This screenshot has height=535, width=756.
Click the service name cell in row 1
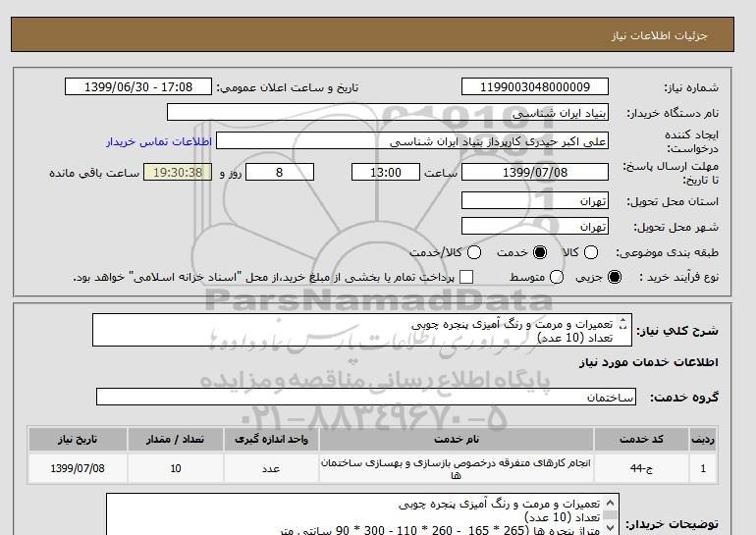[x=457, y=468]
